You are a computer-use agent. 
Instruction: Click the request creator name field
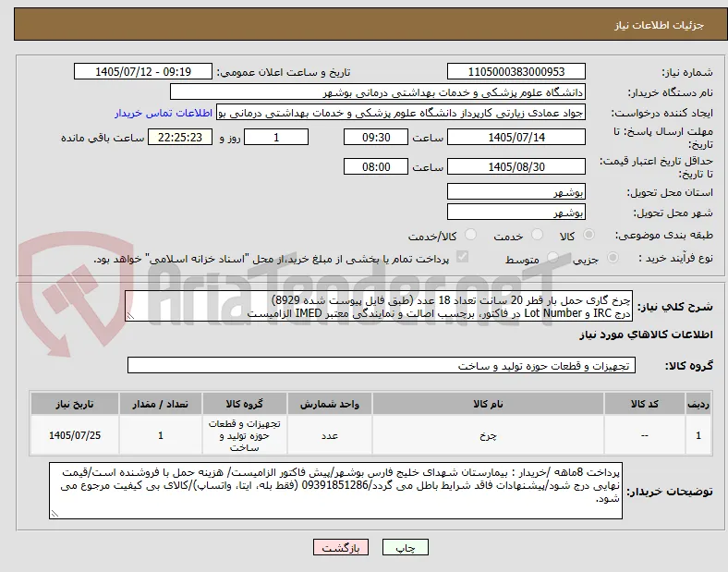click(x=401, y=113)
